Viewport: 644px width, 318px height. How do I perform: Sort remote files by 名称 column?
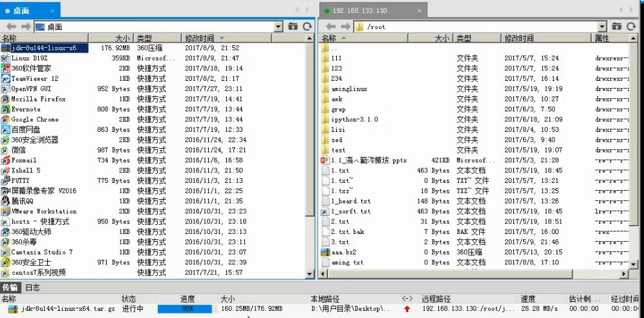(363, 38)
